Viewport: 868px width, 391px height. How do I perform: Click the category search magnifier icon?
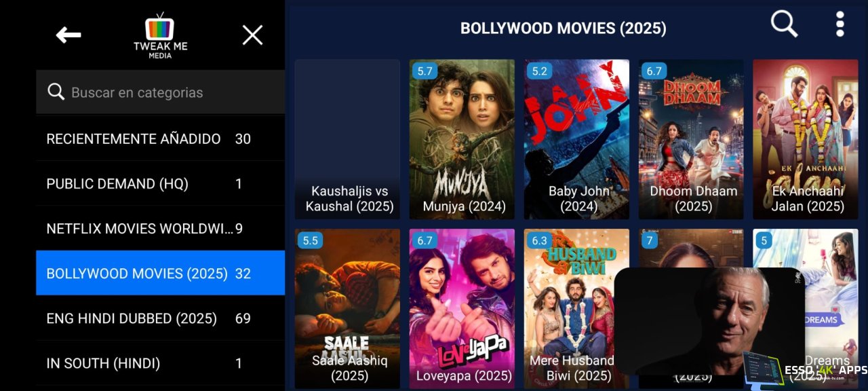coord(56,92)
